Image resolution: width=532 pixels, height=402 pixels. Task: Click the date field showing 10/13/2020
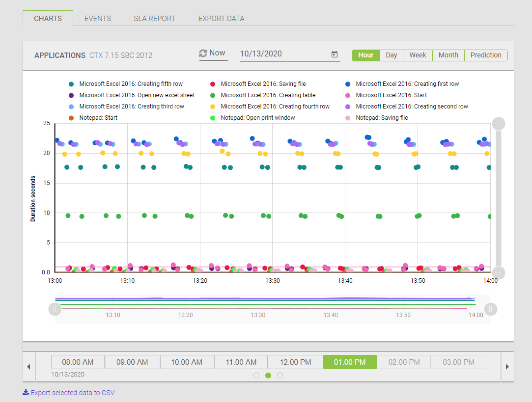coord(284,54)
